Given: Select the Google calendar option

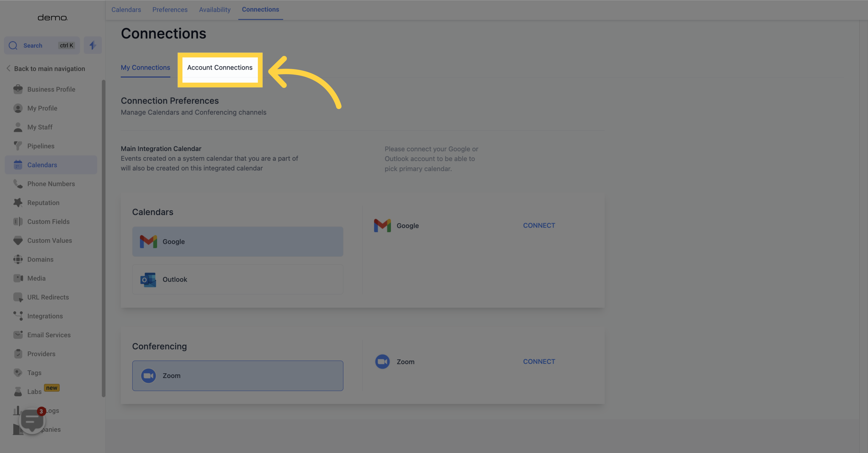Looking at the screenshot, I should (x=238, y=241).
